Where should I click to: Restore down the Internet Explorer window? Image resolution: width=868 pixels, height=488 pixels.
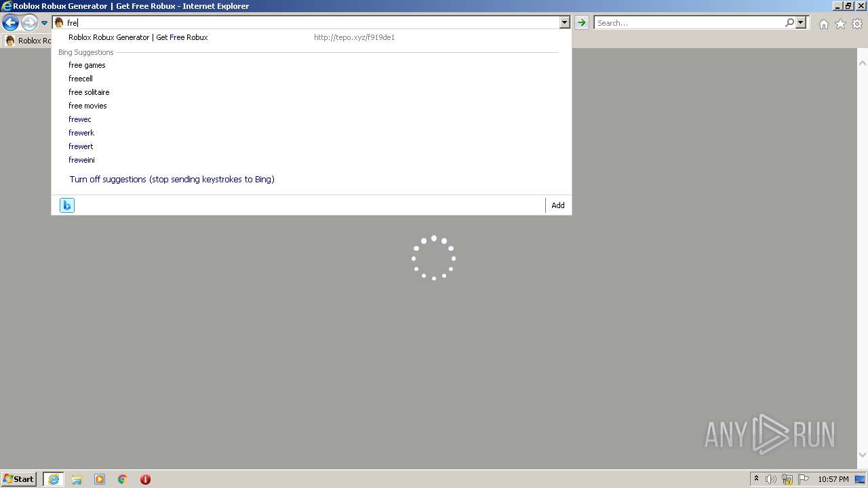848,5
